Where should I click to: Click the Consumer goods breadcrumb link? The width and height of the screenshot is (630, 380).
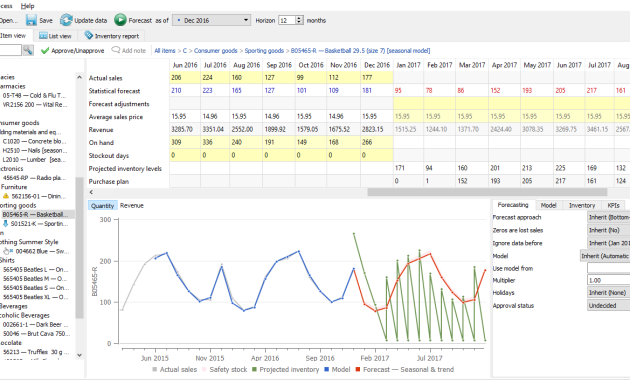coord(216,51)
